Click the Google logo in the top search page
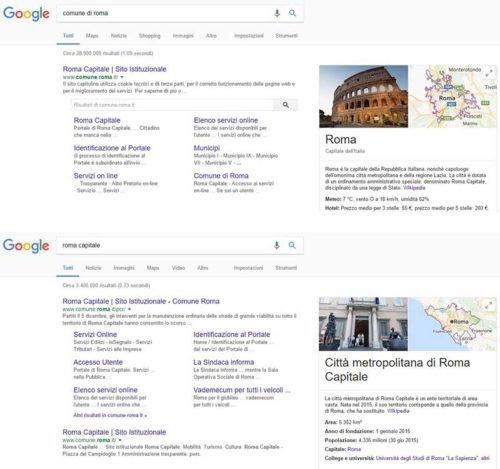The image size is (500, 469). (26, 14)
